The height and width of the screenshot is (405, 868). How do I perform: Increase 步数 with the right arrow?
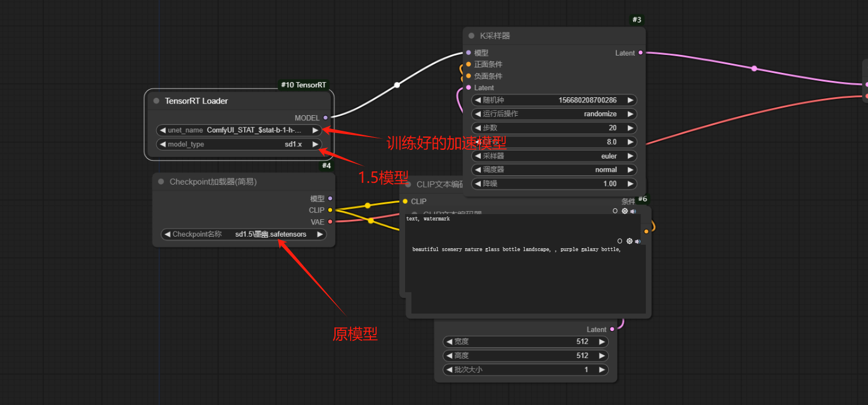click(x=630, y=128)
